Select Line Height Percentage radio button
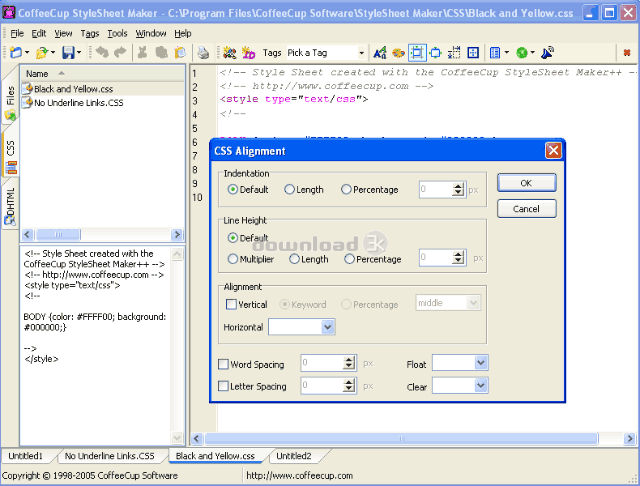640x486 pixels. [349, 259]
